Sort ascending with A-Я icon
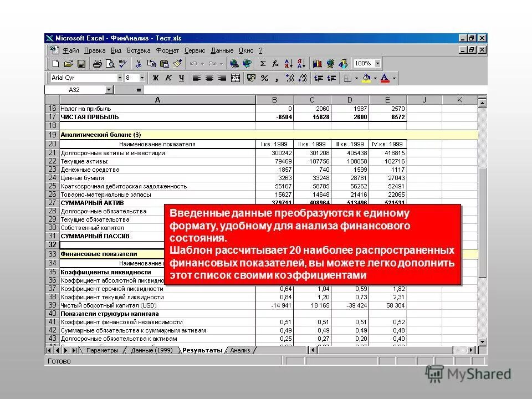 [x=288, y=63]
